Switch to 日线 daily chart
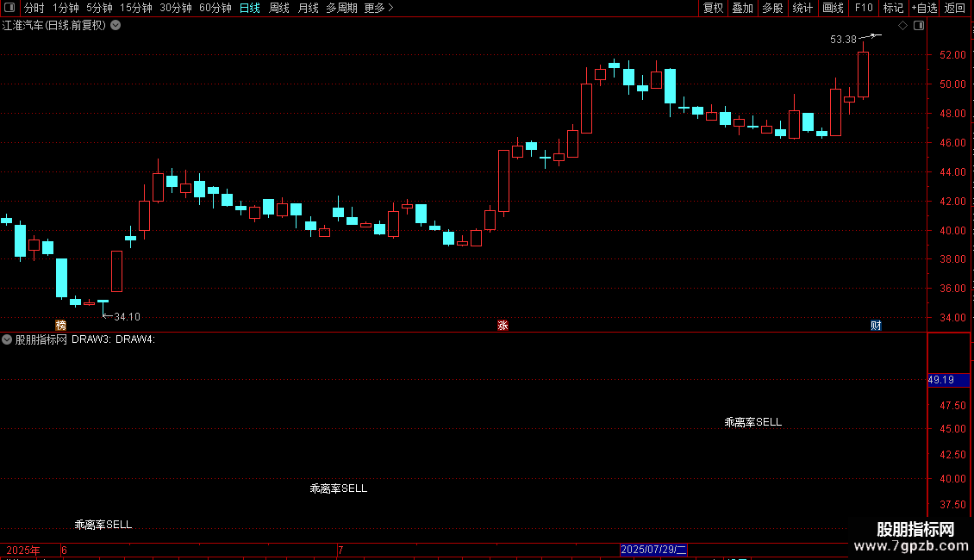Viewport: 974px width, 560px height. 250,8
